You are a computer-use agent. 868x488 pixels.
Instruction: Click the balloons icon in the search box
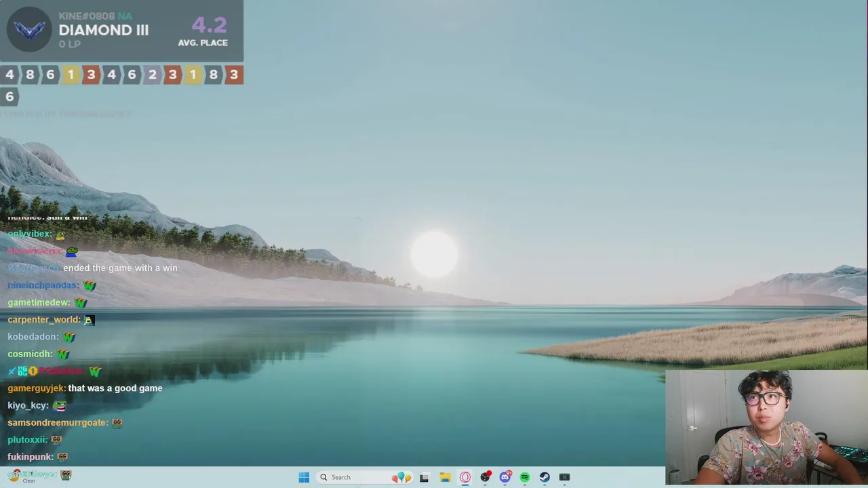click(401, 477)
